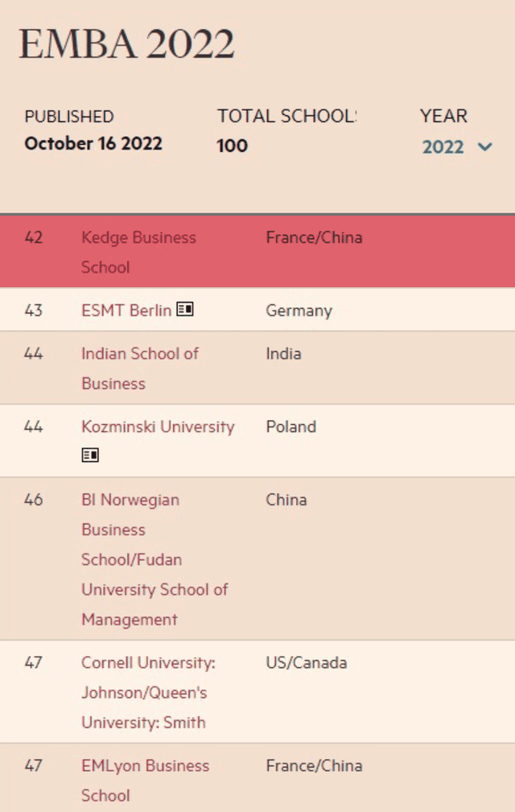Viewport: 515px width, 812px height.
Task: Select the US/Canada location cell
Action: click(x=307, y=663)
